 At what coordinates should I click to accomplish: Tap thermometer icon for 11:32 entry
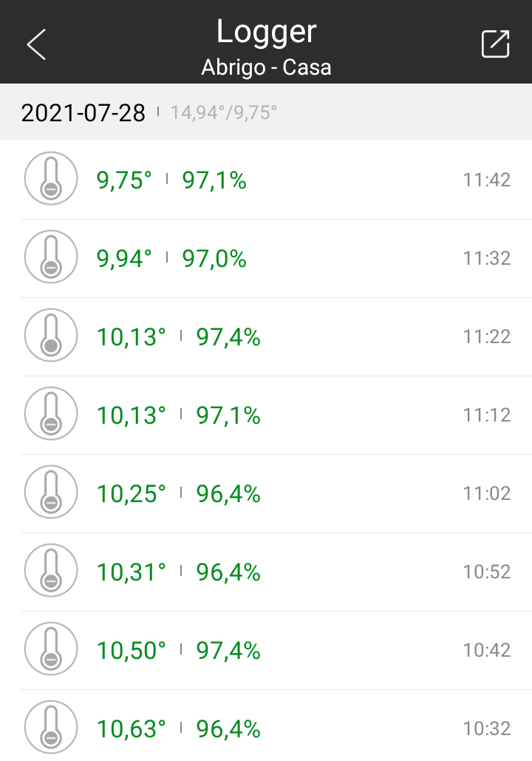click(51, 257)
